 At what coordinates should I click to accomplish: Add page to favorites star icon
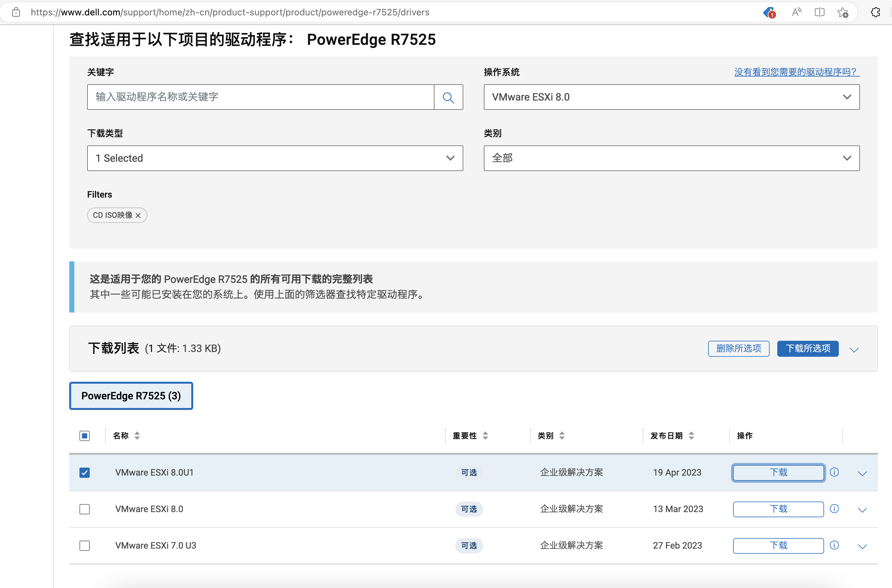pos(843,12)
